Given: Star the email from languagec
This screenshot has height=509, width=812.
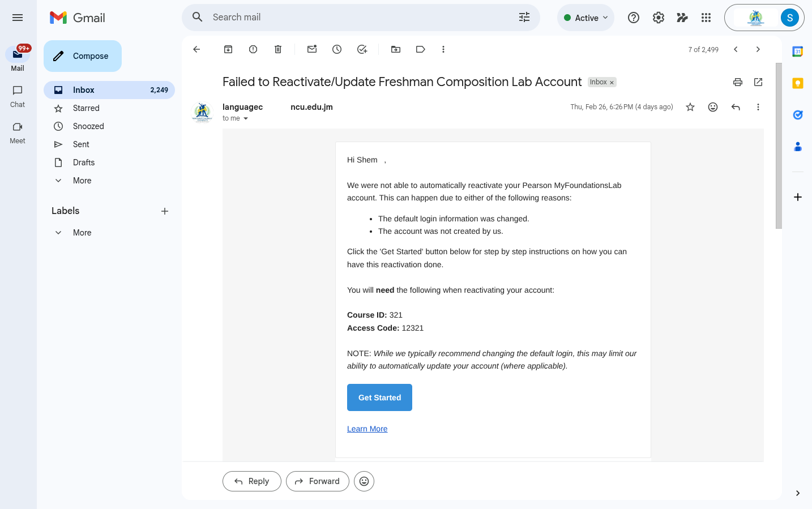Looking at the screenshot, I should 690,106.
